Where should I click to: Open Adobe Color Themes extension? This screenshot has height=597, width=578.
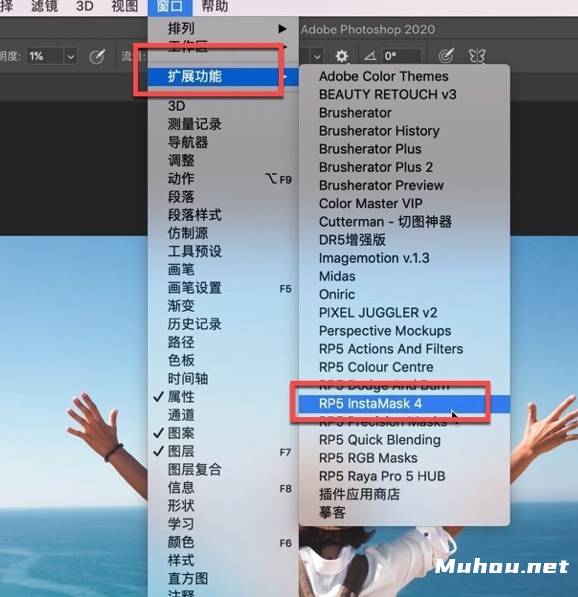(x=404, y=77)
